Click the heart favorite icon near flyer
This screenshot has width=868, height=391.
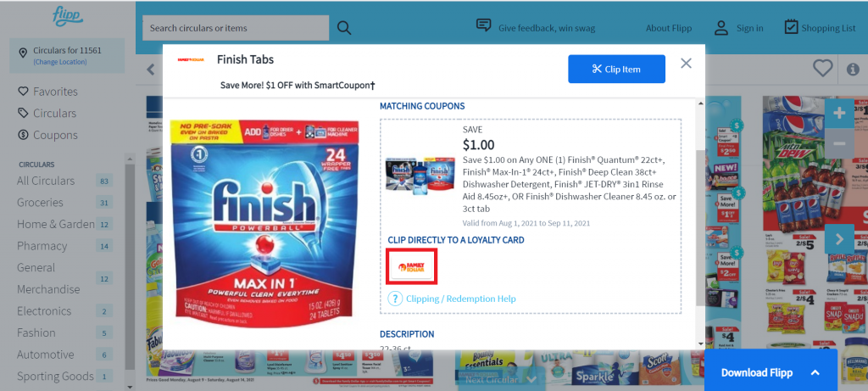tap(822, 69)
